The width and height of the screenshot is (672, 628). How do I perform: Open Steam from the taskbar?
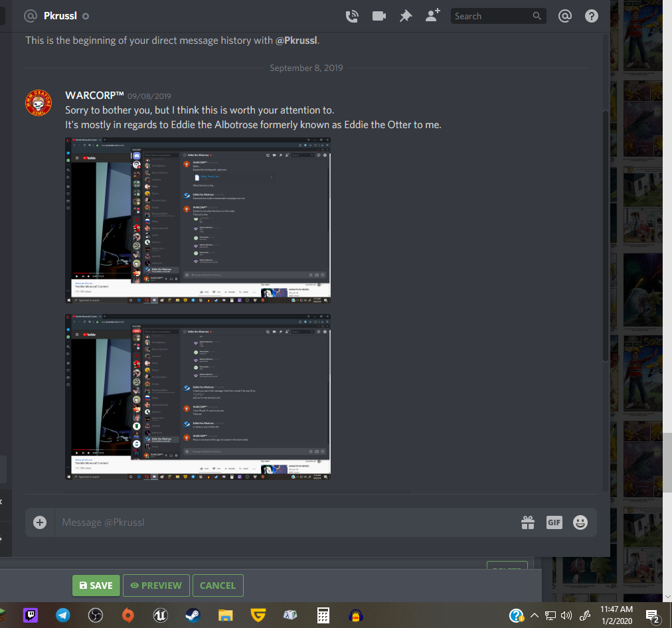click(x=193, y=615)
